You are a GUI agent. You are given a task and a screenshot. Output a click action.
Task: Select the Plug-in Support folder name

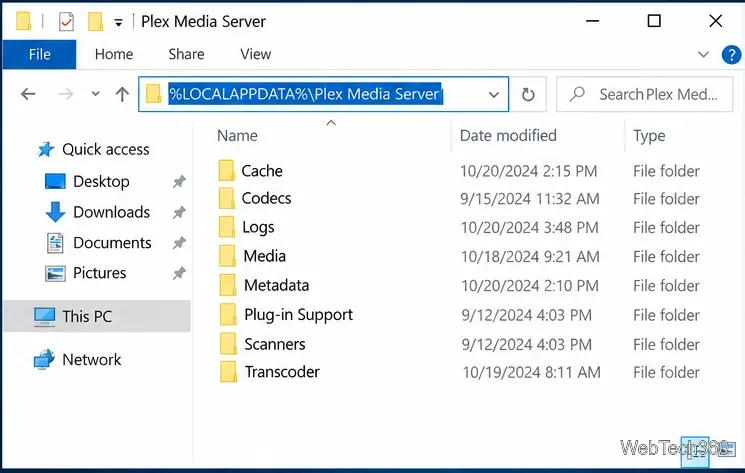(298, 315)
